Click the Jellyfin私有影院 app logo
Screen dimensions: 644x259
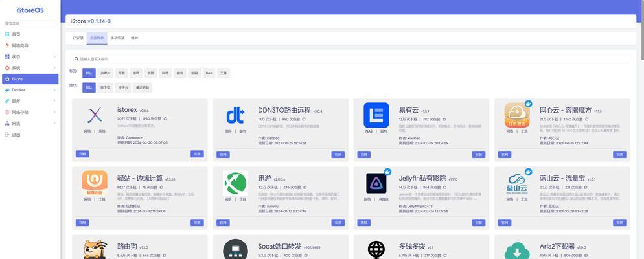376,183
